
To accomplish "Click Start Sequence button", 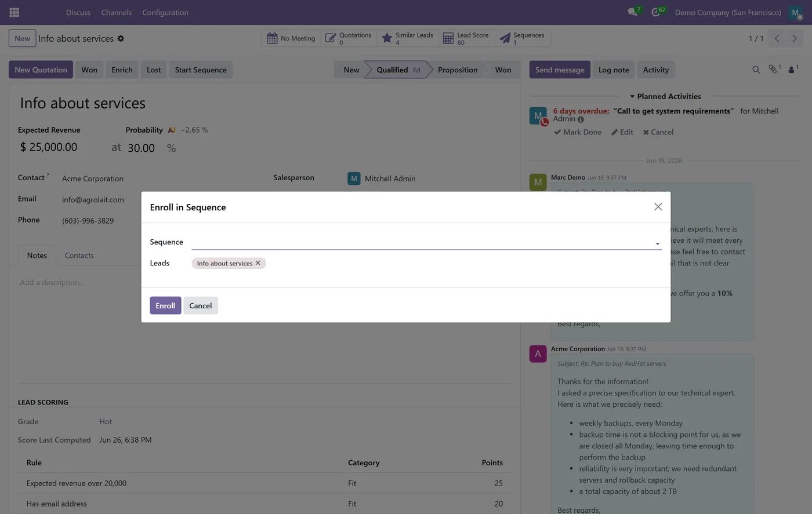I will tap(201, 70).
